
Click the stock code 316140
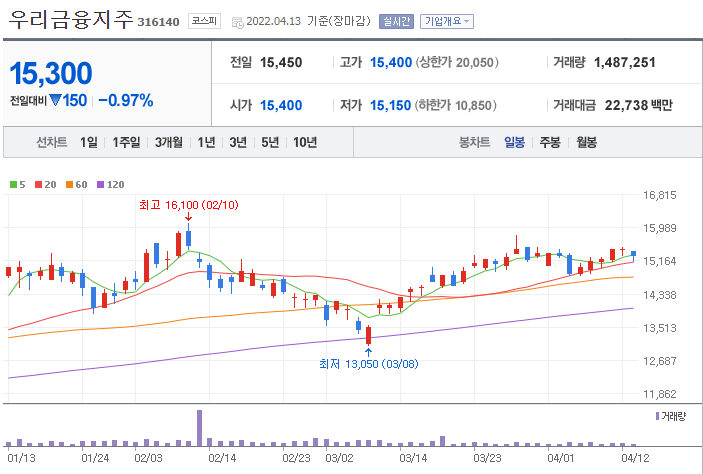pos(158,22)
